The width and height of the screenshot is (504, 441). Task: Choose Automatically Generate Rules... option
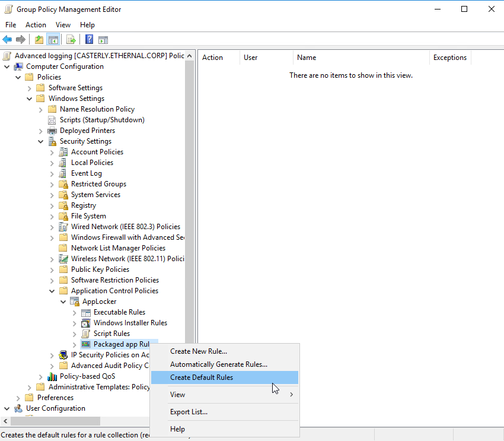pos(225,364)
